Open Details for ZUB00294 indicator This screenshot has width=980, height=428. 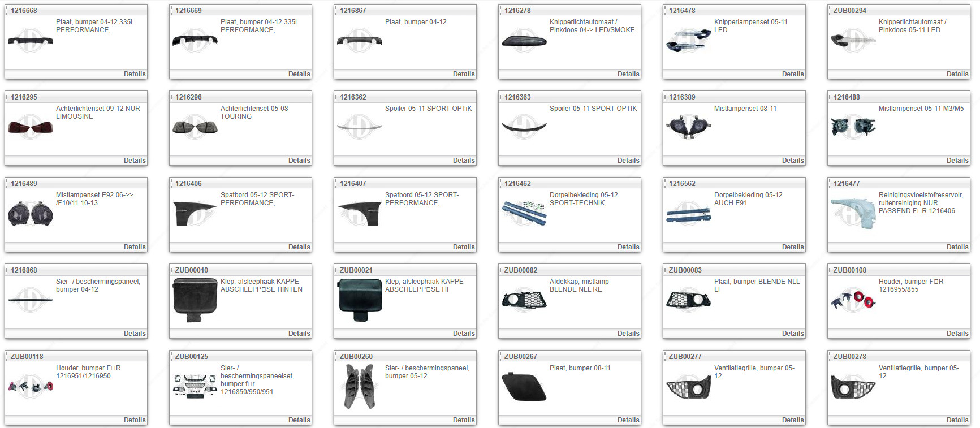pyautogui.click(x=957, y=74)
